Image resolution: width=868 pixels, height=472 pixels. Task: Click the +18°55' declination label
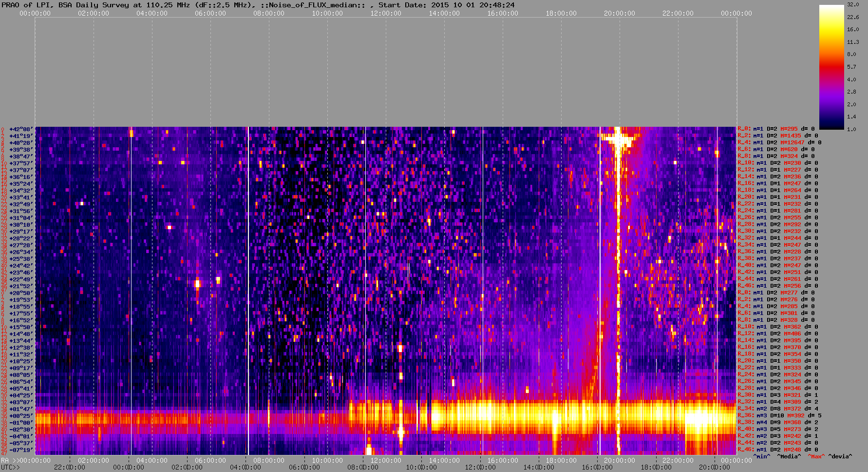(21, 307)
